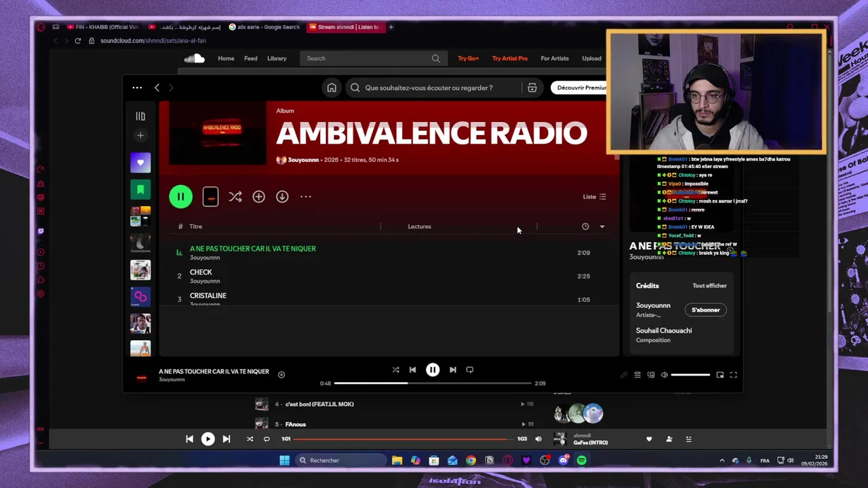Click the S'abonner button for 3ouyounnn

tap(706, 310)
